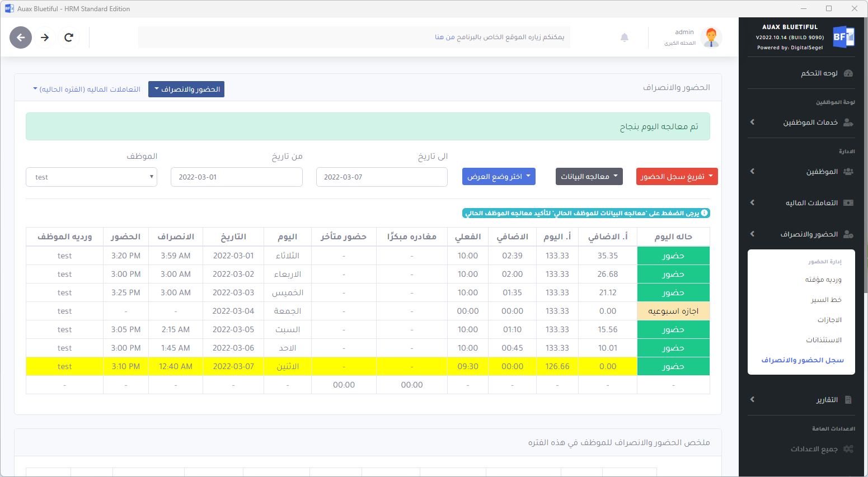Click the التعاملات الماليه card icon

[x=848, y=202]
